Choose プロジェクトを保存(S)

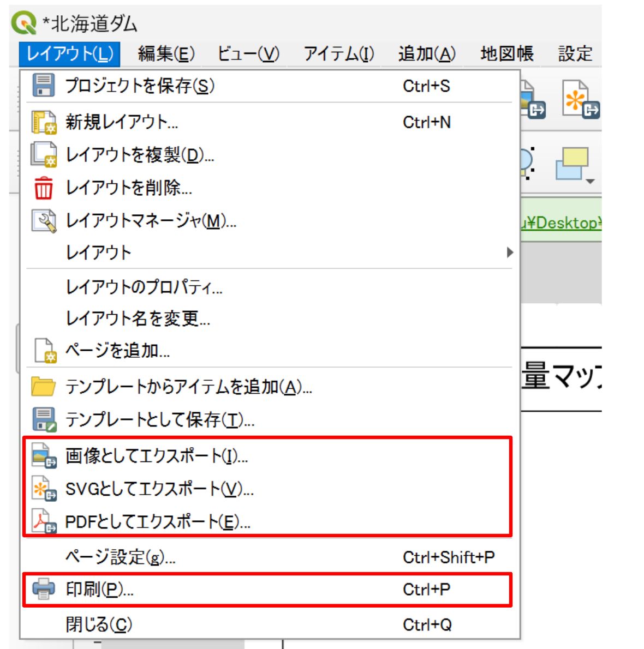tap(269, 86)
